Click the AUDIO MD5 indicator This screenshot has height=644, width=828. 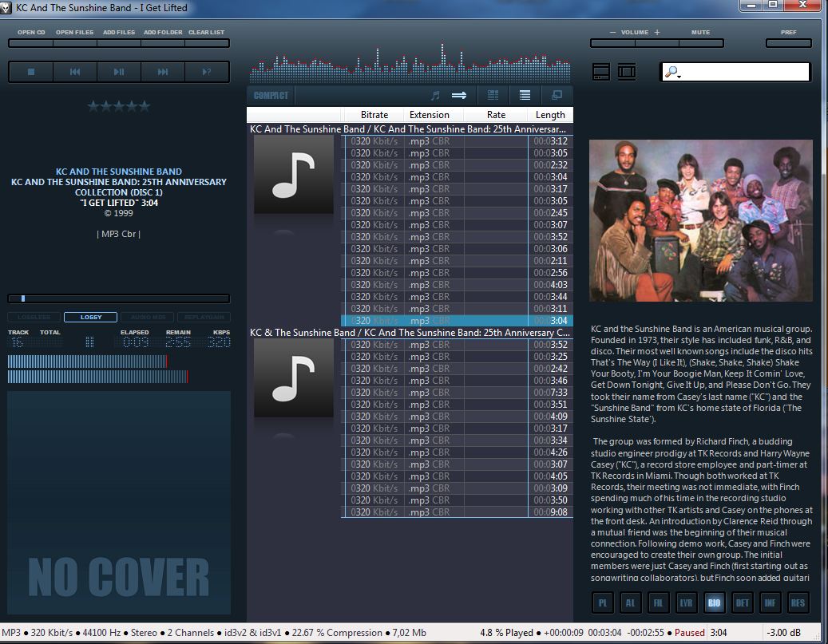coord(148,318)
